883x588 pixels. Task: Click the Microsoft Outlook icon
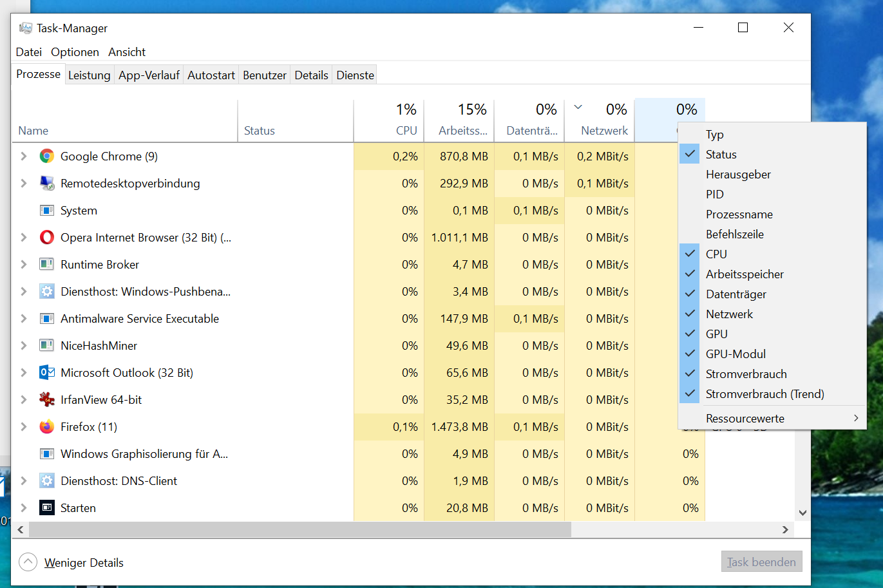(x=47, y=373)
